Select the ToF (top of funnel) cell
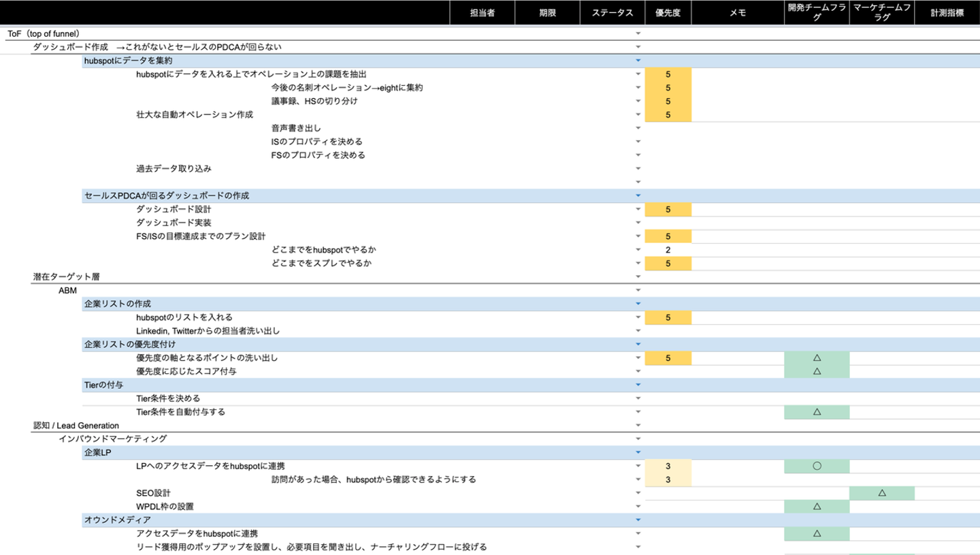The width and height of the screenshot is (980, 555). 44,33
